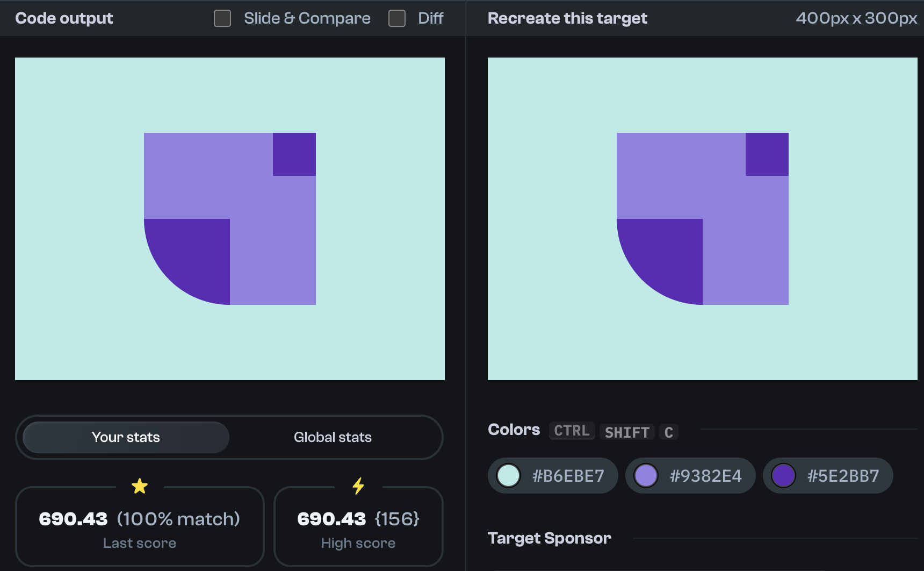Click the circular #9382E4 color preview
Viewport: 924px width, 571px height.
point(646,475)
